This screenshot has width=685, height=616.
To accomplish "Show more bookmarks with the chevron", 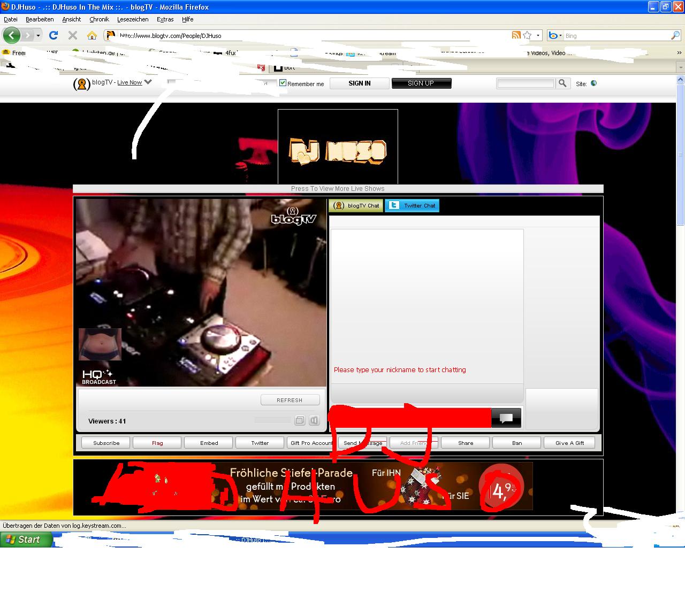I will tap(680, 53).
